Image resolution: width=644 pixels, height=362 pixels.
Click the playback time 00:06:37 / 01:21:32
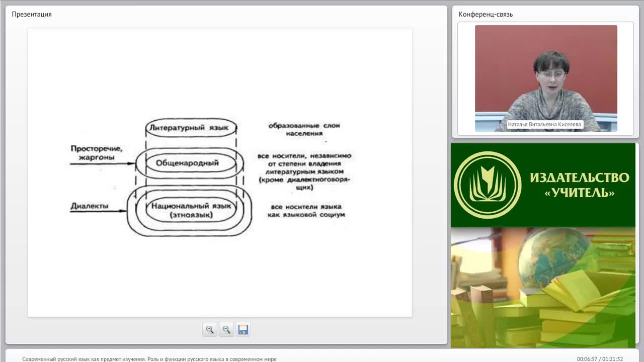(x=600, y=359)
